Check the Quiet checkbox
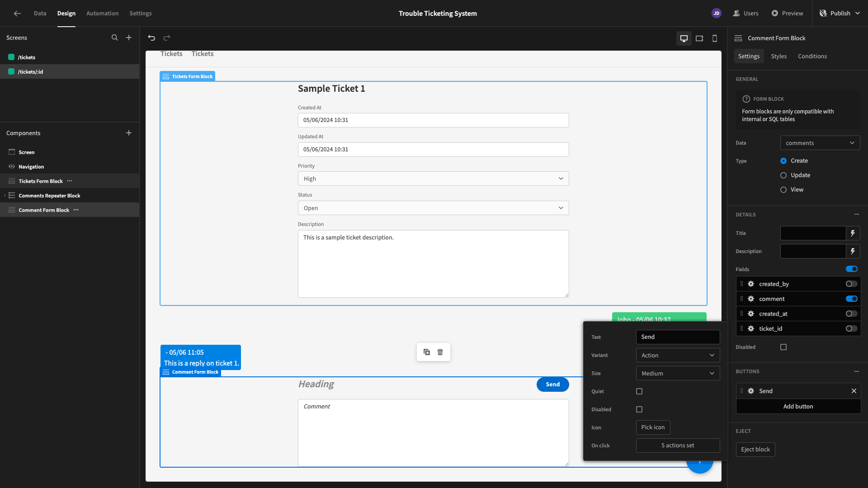Image resolution: width=868 pixels, height=488 pixels. [x=639, y=391]
